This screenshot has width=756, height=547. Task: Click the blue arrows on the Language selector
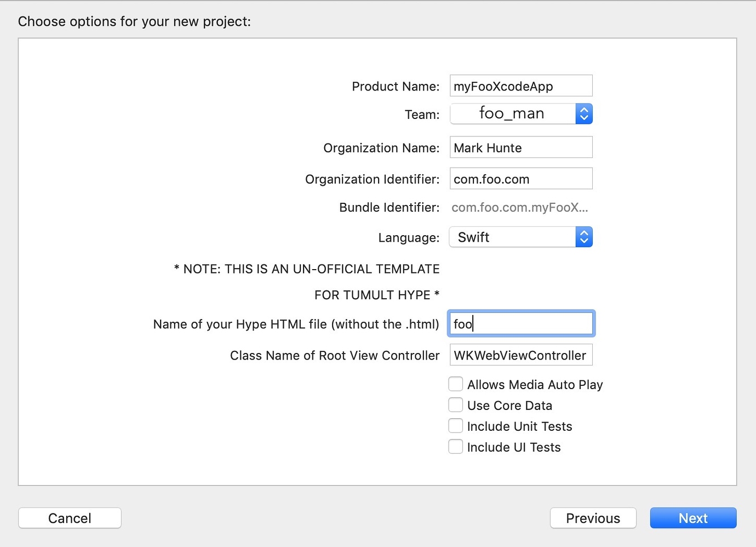(584, 237)
